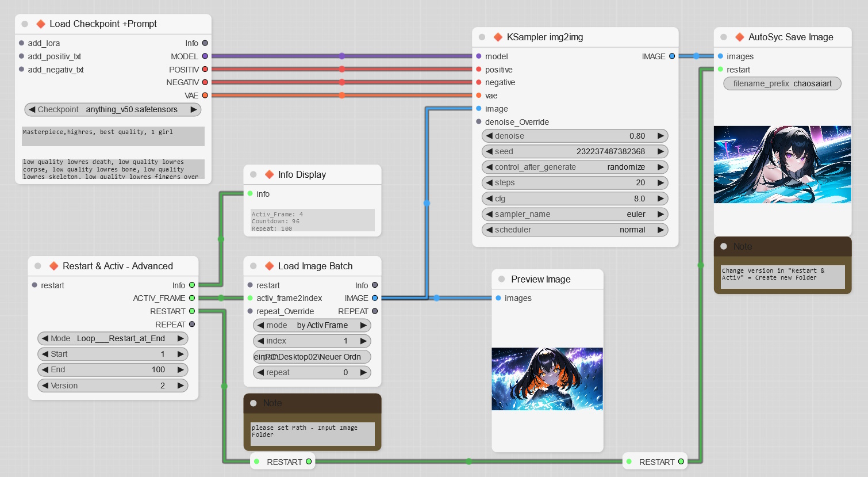Image resolution: width=868 pixels, height=477 pixels.
Task: Click the denoise 0.80 slider
Action: [575, 136]
